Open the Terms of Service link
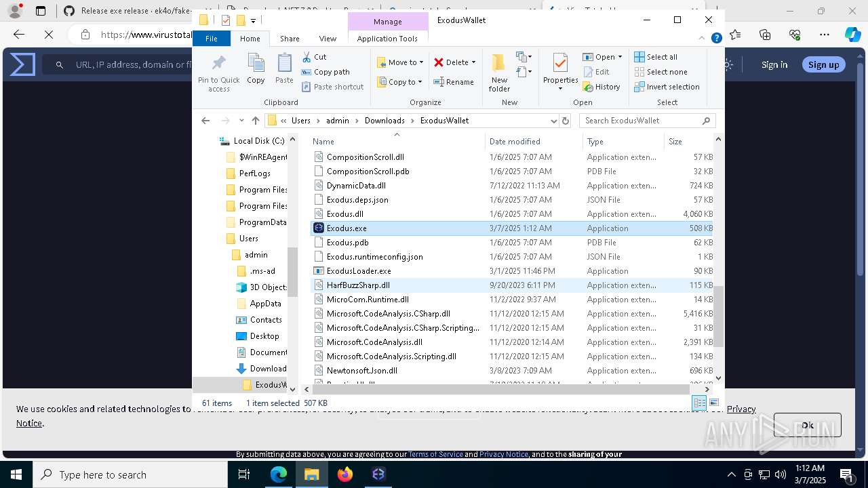The height and width of the screenshot is (488, 868). tap(435, 454)
